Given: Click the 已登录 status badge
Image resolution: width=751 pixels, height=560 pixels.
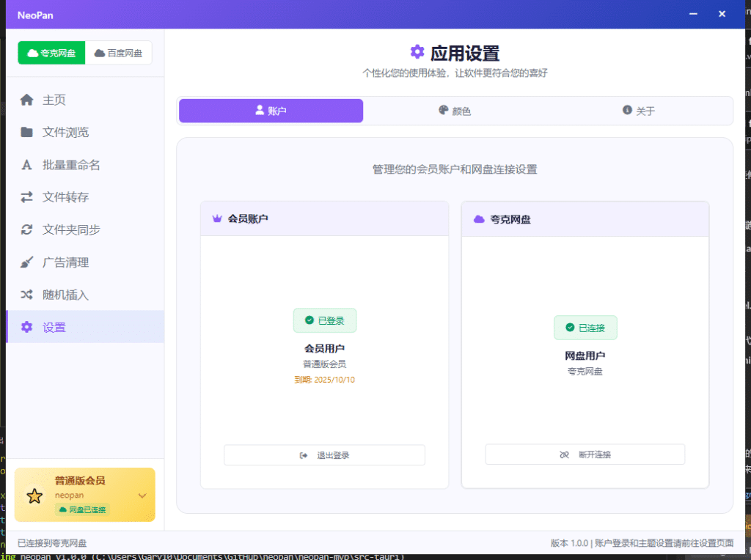Looking at the screenshot, I should tap(325, 320).
